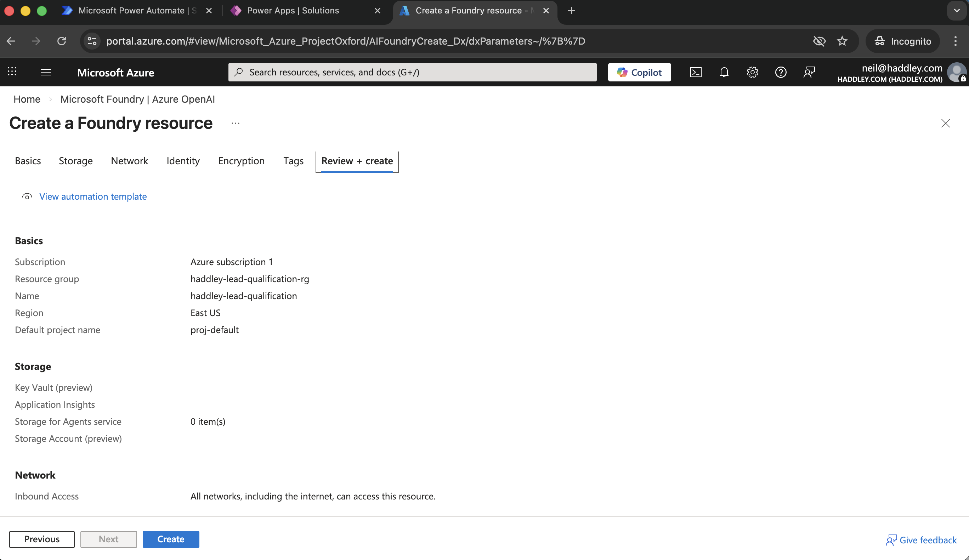Click the Application Insights label

tap(55, 404)
